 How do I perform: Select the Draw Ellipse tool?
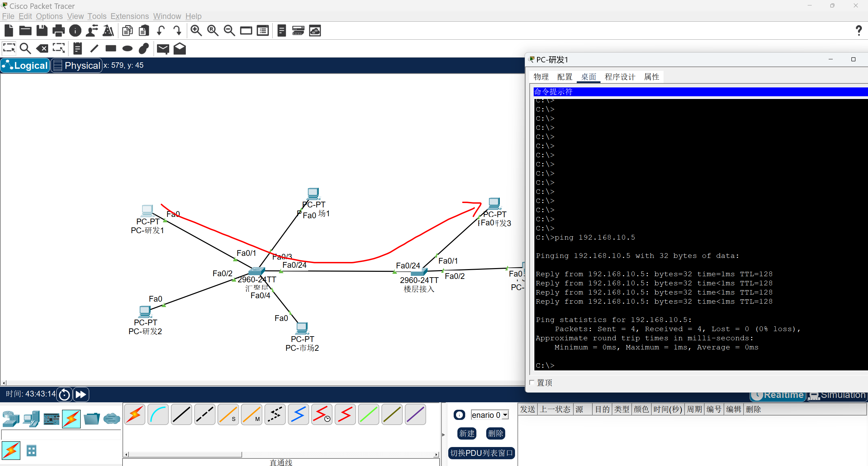[x=127, y=48]
